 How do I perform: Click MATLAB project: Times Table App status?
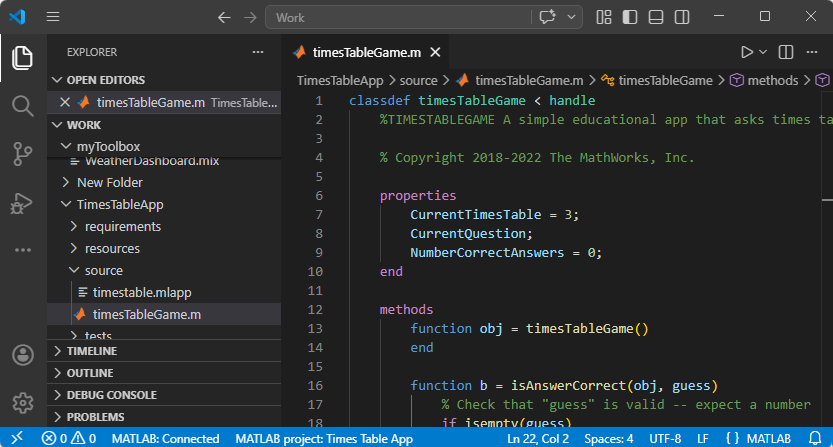pyautogui.click(x=324, y=438)
